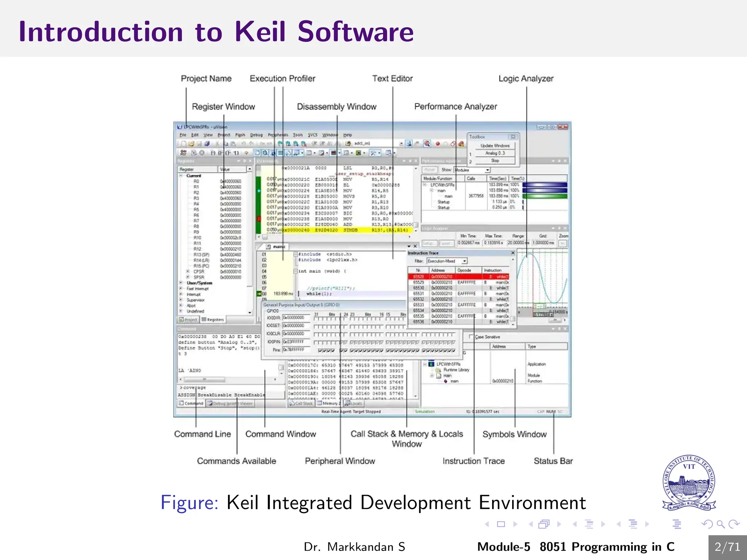Open the Peripherals menu
The image size is (747, 560).
pyautogui.click(x=278, y=135)
